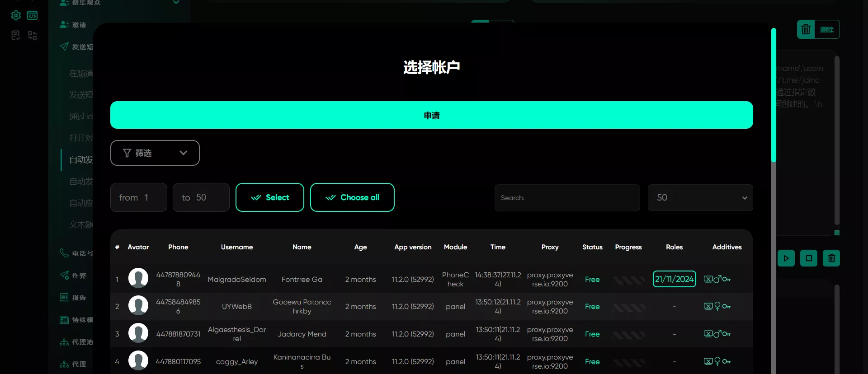
Task: Select the 自动发 highlighted submenu entry
Action: (x=81, y=160)
